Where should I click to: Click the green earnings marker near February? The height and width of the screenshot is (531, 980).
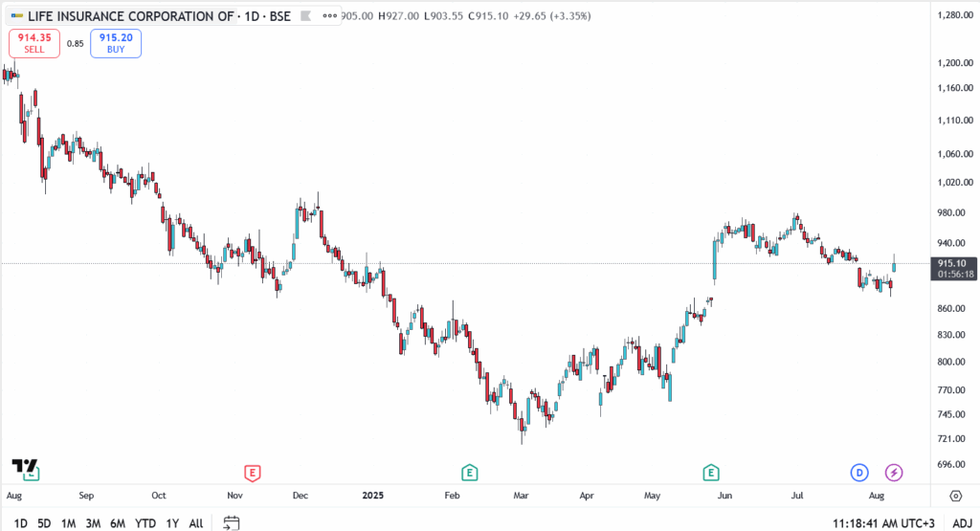pos(469,472)
